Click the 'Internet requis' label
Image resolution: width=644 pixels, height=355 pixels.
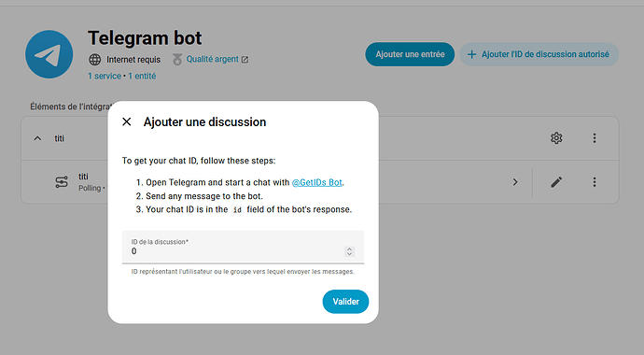pos(133,60)
